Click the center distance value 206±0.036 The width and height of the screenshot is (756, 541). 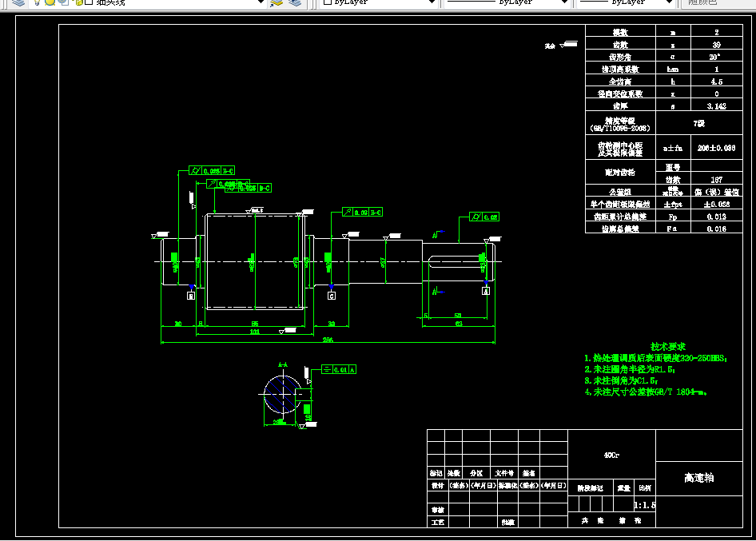(717, 148)
